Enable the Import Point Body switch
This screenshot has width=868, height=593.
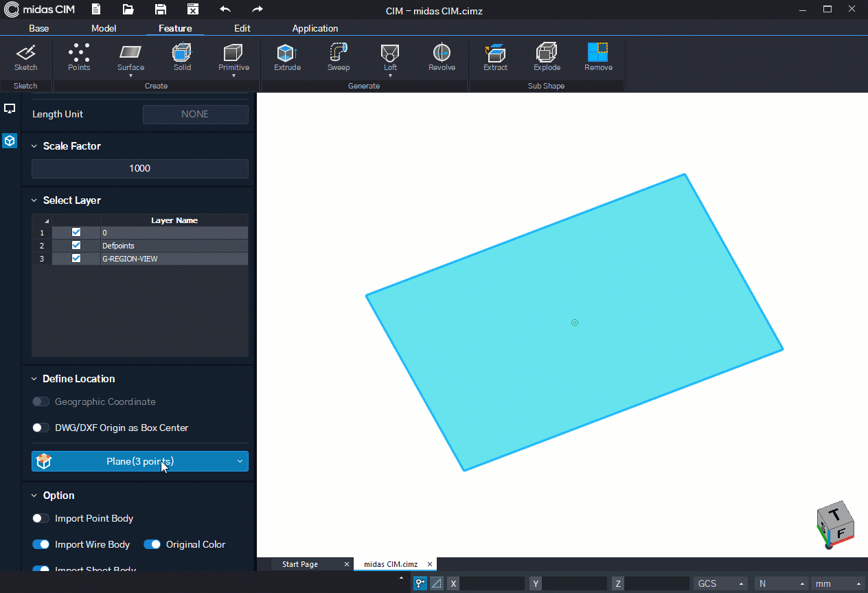41,518
